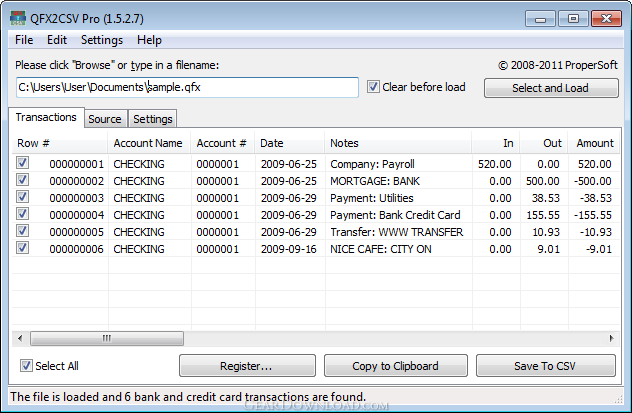Minimize the QFX2CSV Pro window
Screen dimensions: 632x413
[540, 19]
